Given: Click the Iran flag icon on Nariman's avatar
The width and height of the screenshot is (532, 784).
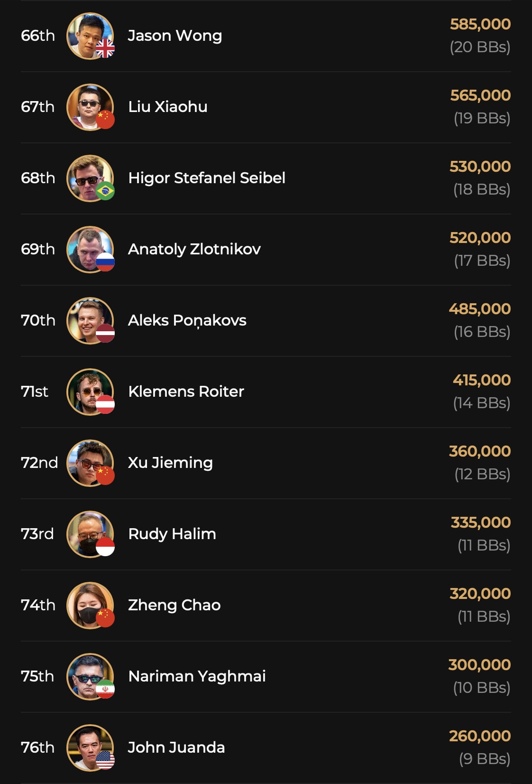Looking at the screenshot, I should click(x=105, y=689).
